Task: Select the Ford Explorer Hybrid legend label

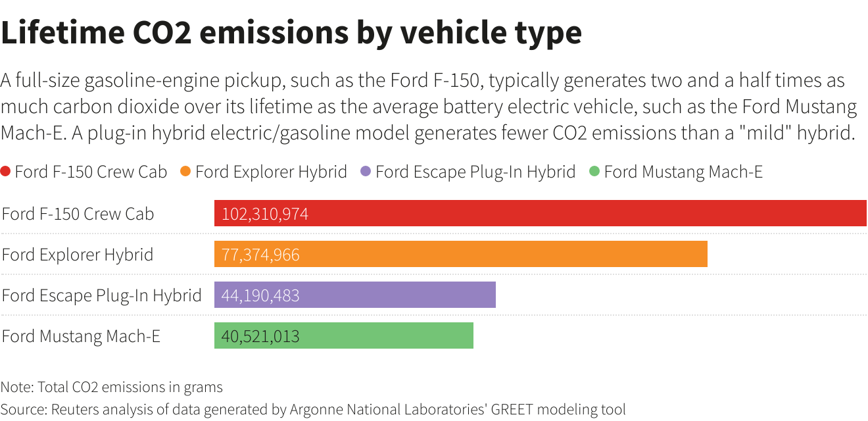Action: point(271,172)
